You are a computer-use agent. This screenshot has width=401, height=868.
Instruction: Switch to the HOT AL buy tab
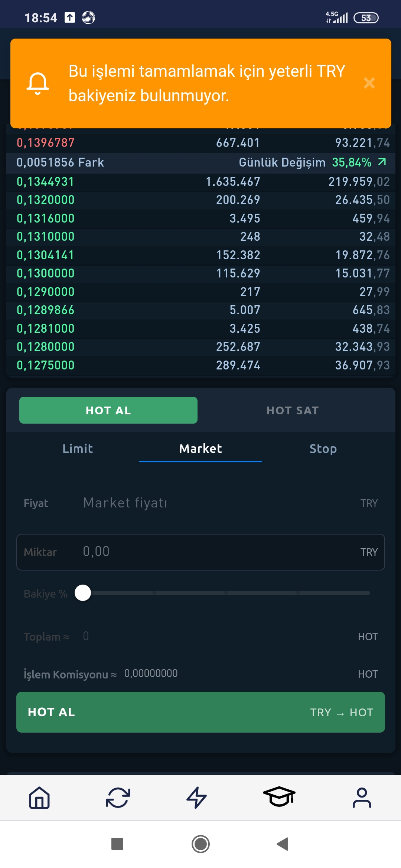click(x=108, y=410)
